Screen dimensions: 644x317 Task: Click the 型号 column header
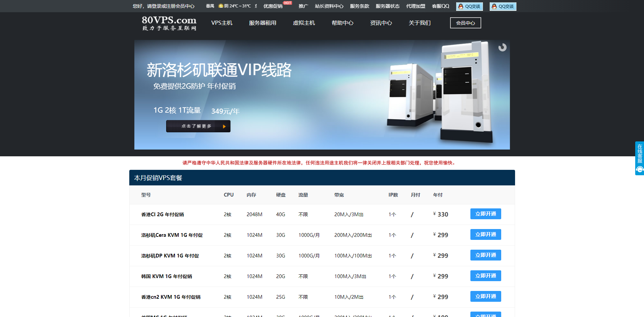146,195
